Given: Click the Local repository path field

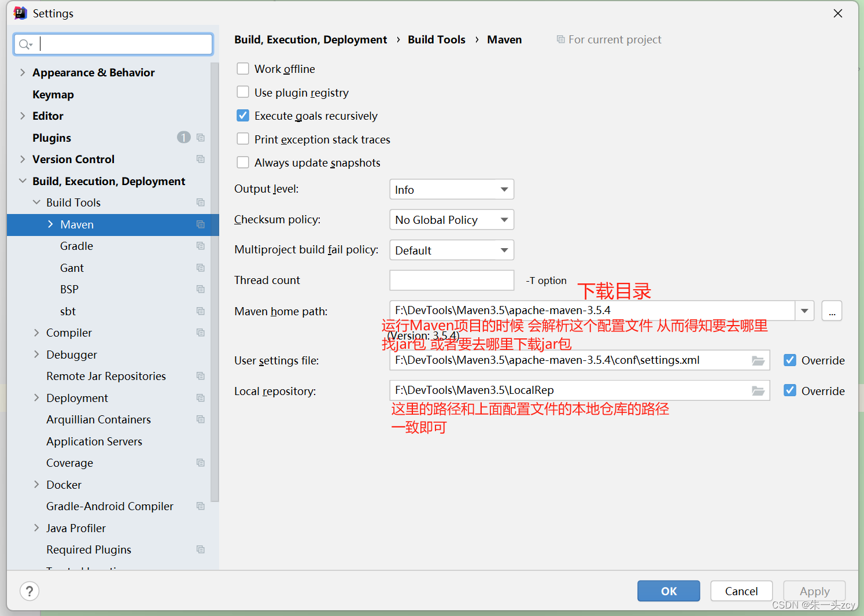Looking at the screenshot, I should coord(579,390).
